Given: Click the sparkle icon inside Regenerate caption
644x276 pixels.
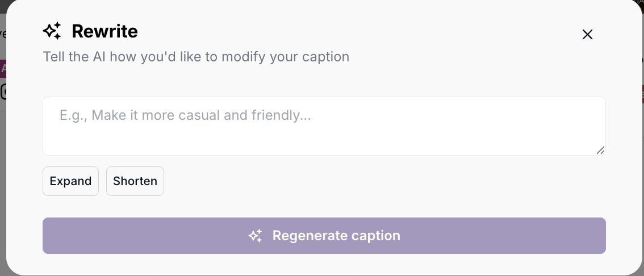Looking at the screenshot, I should point(255,236).
